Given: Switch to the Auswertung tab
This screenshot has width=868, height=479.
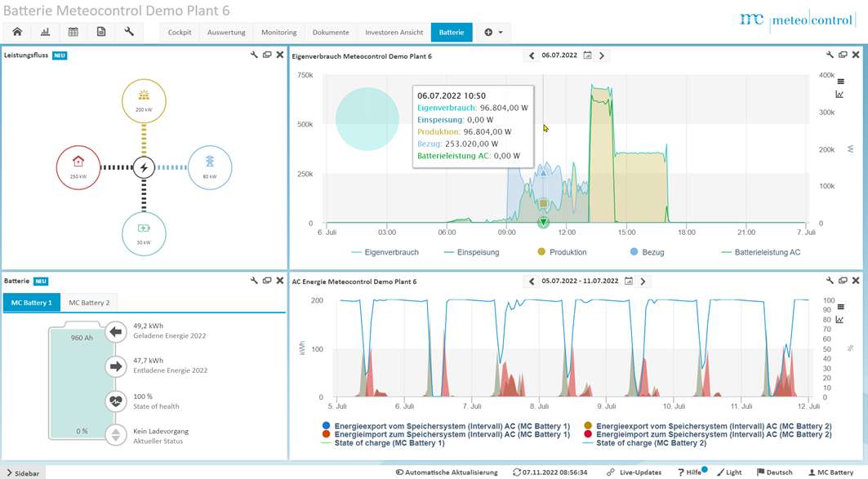Looking at the screenshot, I should click(x=226, y=33).
